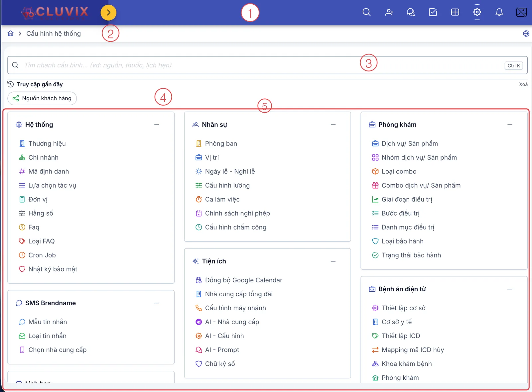Click the home icon in breadcrumb
The height and width of the screenshot is (392, 532).
pos(11,34)
